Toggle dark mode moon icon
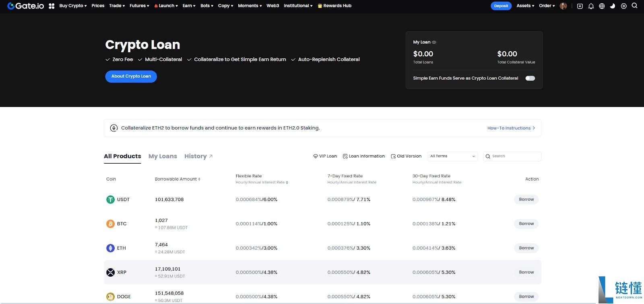This screenshot has height=304, width=644. point(613,6)
